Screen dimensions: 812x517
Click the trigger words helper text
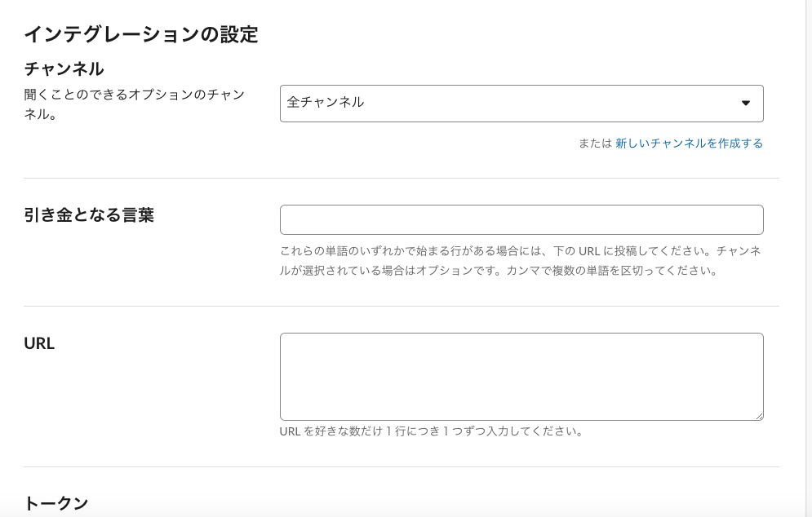tap(522, 261)
